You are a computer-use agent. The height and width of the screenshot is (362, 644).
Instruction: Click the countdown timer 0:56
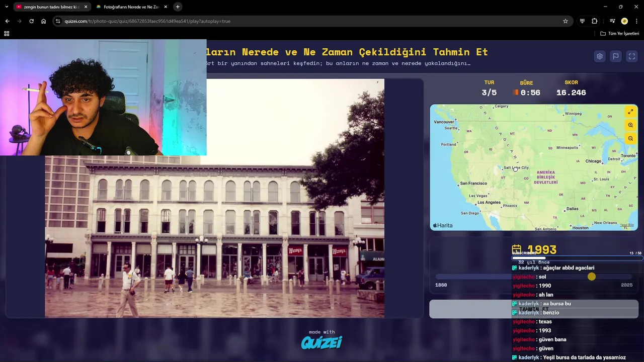point(530,93)
